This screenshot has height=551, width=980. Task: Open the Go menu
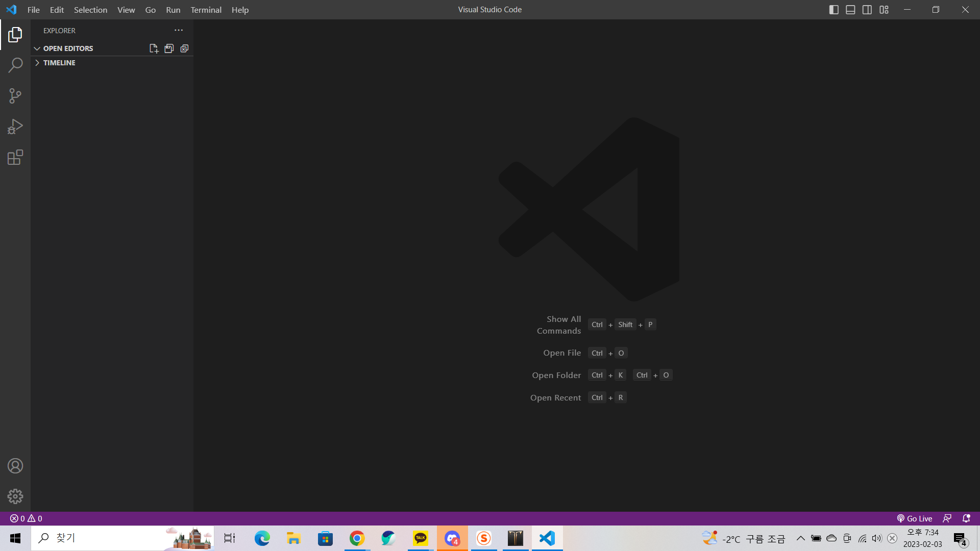click(151, 10)
